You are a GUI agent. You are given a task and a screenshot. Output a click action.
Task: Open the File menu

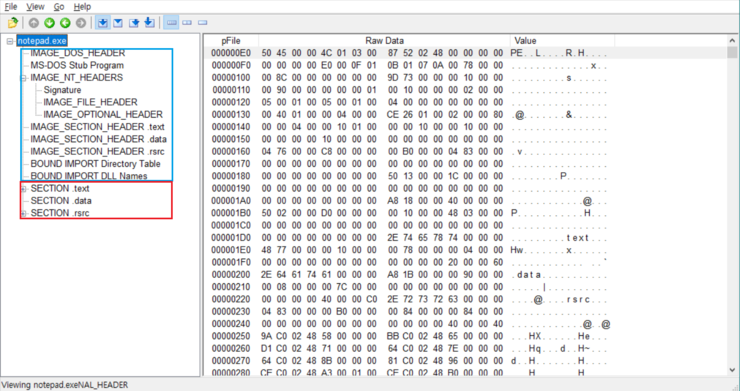click(10, 7)
